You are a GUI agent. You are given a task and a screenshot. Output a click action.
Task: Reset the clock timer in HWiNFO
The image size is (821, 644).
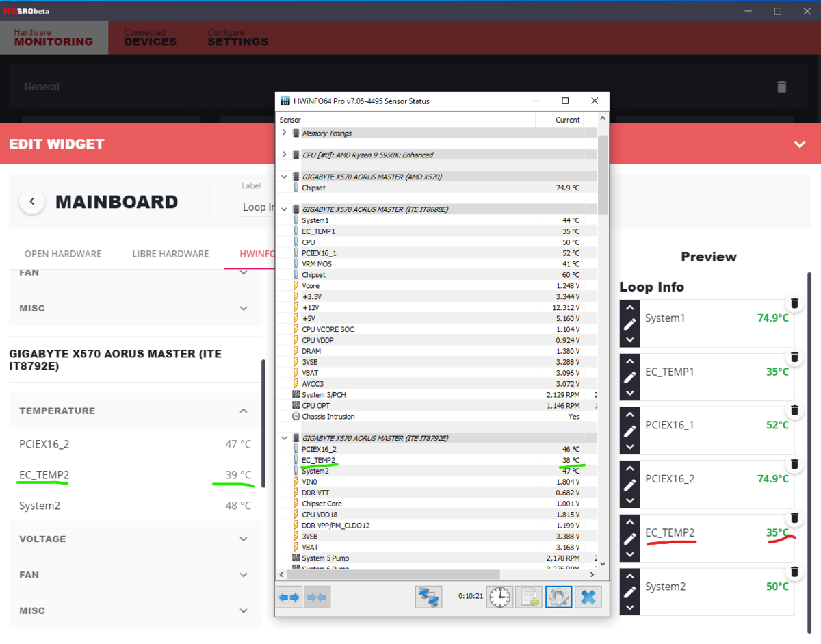pyautogui.click(x=500, y=597)
